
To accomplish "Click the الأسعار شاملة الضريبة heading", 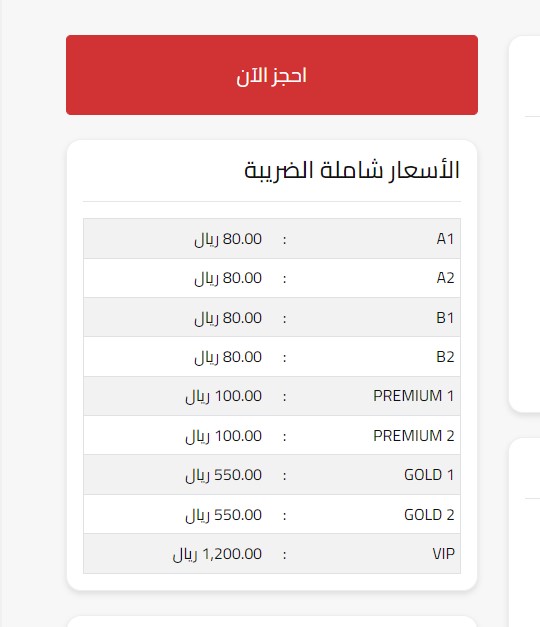I will tap(352, 171).
